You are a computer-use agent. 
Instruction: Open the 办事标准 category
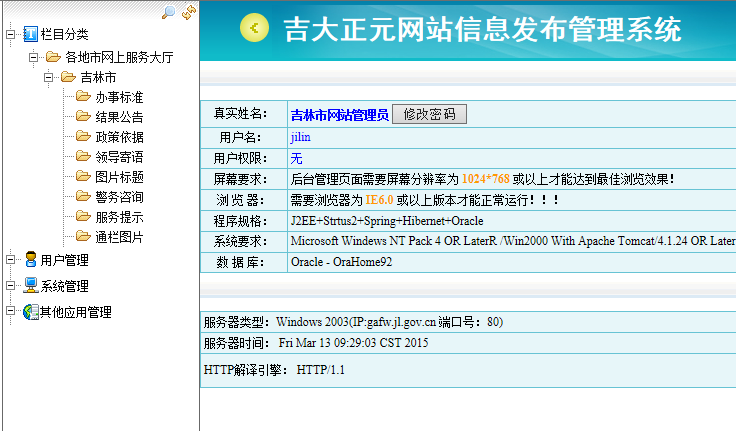coord(119,97)
